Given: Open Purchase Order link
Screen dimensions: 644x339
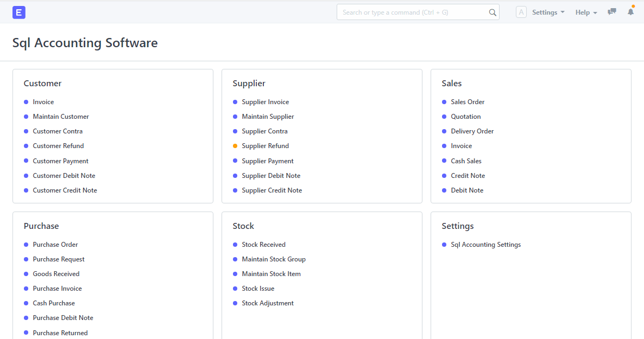Looking at the screenshot, I should pyautogui.click(x=55, y=245).
